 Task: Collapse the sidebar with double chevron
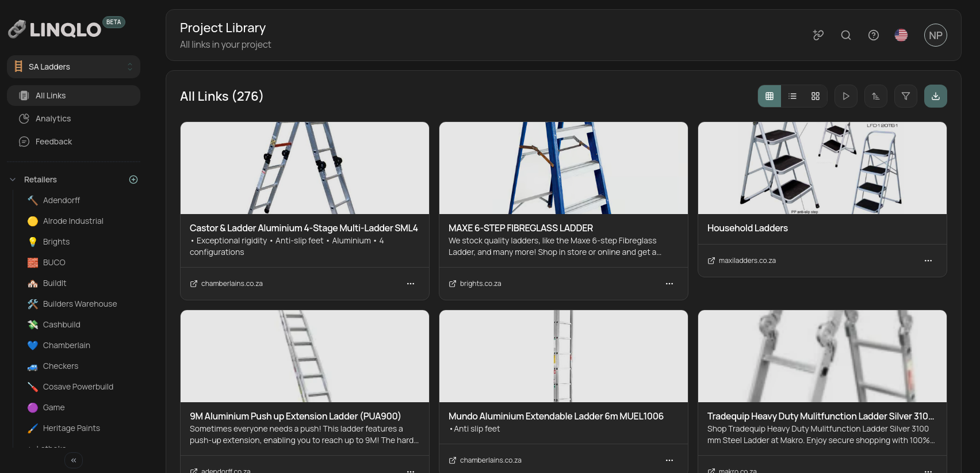point(74,460)
